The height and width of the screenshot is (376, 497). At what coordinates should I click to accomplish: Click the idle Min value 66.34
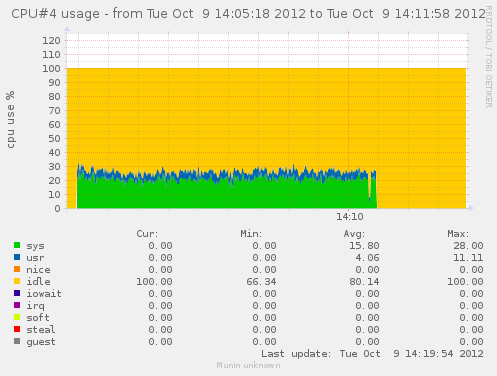(261, 282)
